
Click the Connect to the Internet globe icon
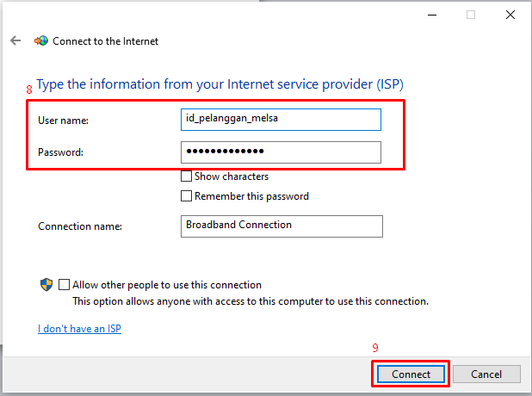pyautogui.click(x=40, y=40)
